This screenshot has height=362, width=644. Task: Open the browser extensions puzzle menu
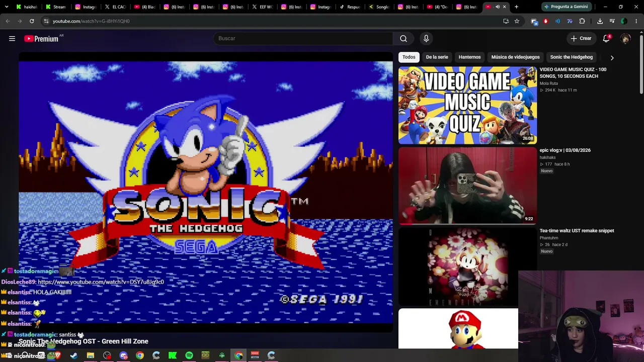coord(582,21)
